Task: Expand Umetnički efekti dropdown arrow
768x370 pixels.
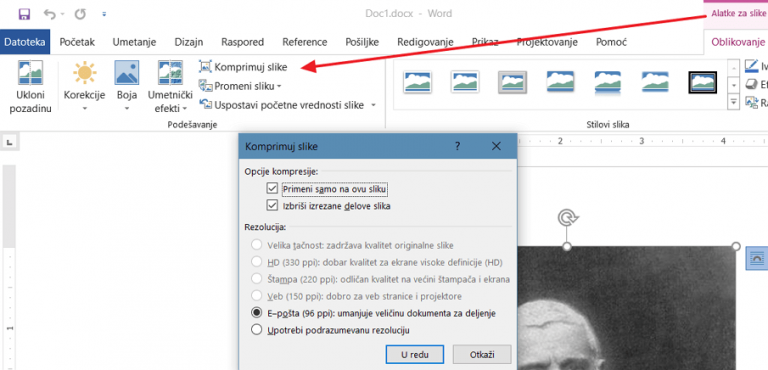Action: [185, 108]
